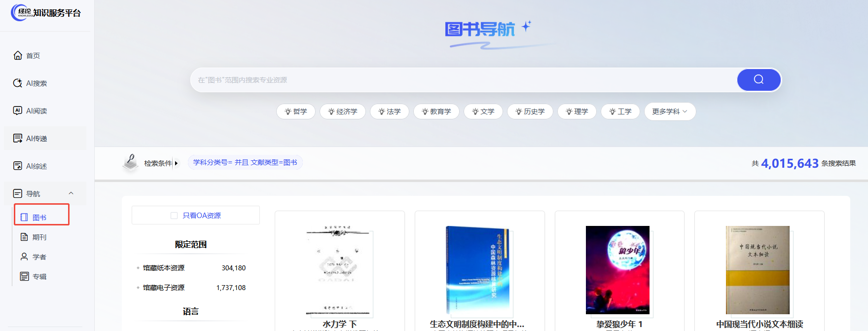Click the lightbulb icon on 历史学 tag
Screen dimensions: 868x331
(x=519, y=111)
